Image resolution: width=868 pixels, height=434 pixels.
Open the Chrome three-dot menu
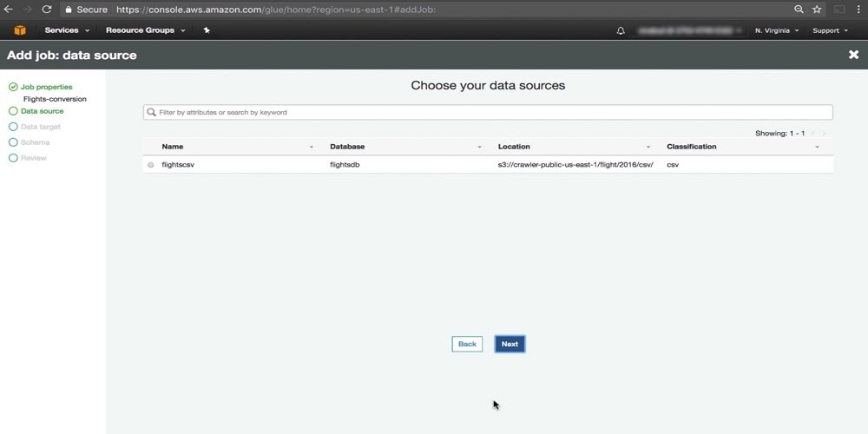[x=858, y=10]
